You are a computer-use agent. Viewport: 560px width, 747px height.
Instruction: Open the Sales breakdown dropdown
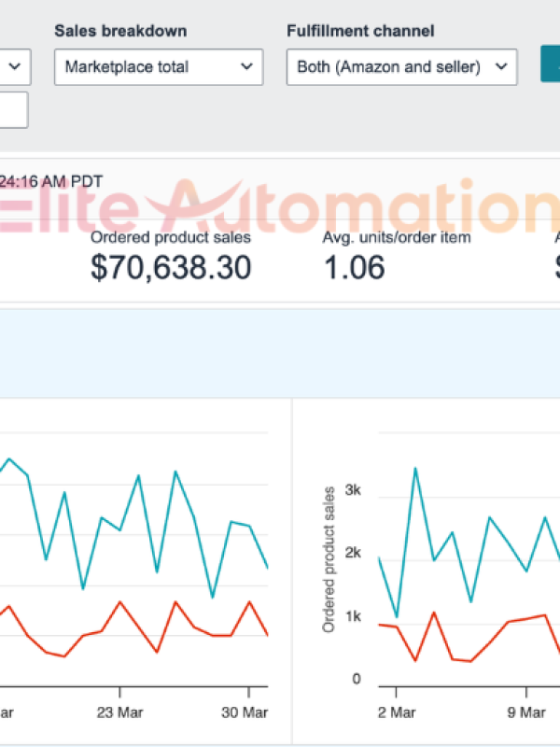click(x=159, y=67)
